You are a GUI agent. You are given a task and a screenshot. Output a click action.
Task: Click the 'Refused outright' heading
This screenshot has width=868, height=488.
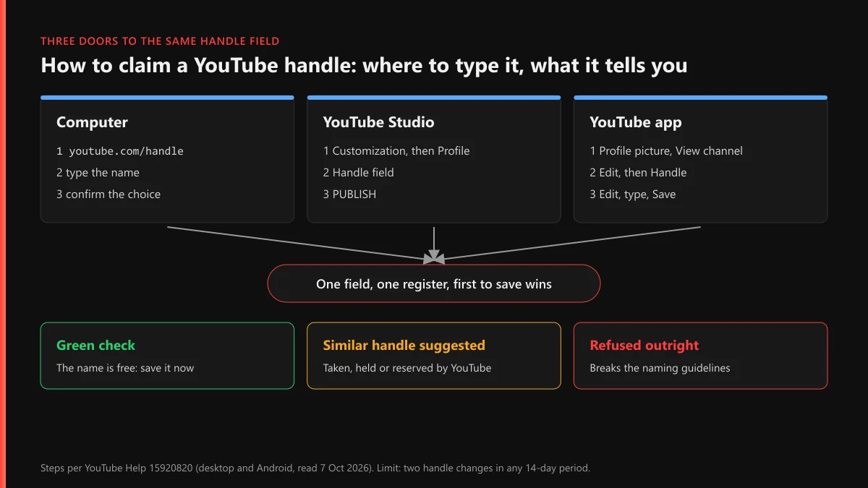click(644, 346)
